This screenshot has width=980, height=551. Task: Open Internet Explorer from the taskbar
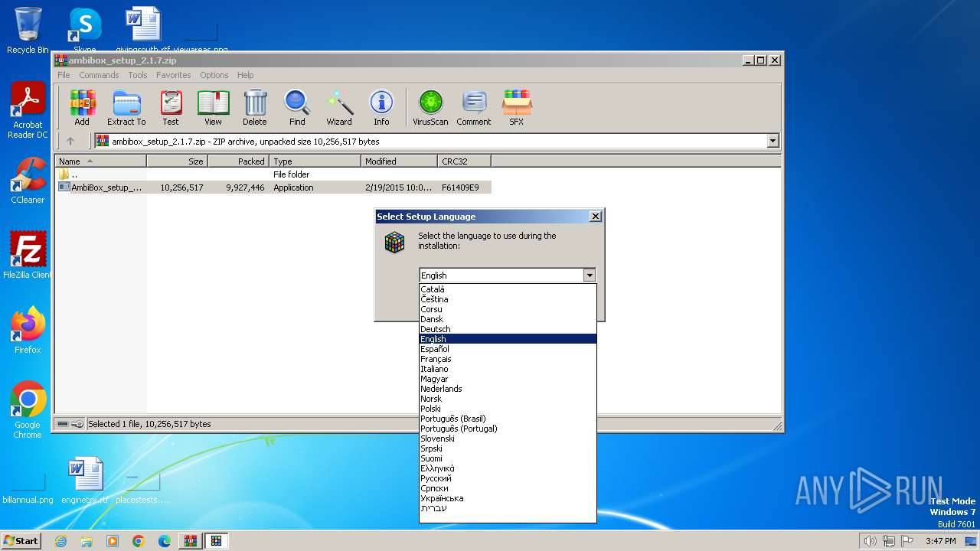pyautogui.click(x=60, y=541)
